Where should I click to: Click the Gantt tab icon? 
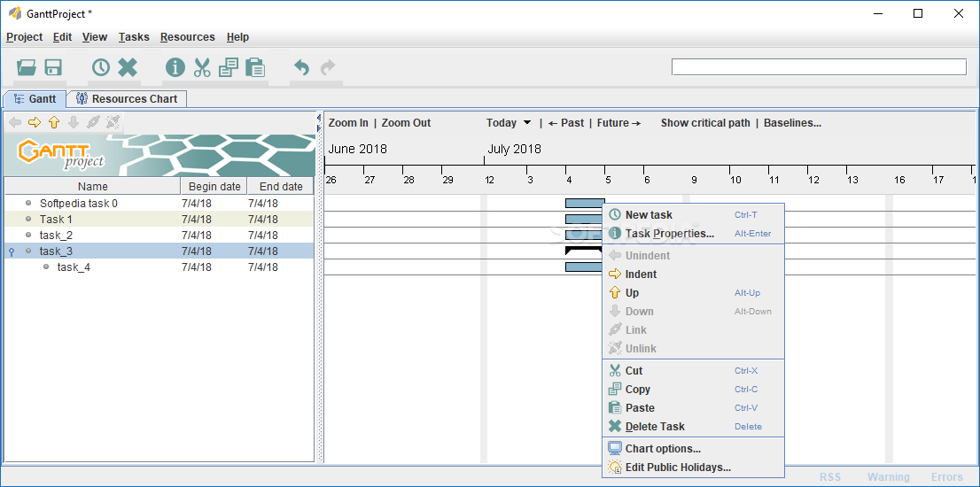point(19,98)
